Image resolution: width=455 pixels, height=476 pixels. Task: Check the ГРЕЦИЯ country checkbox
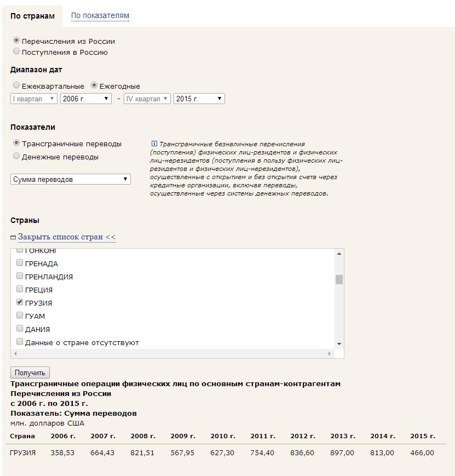pos(20,289)
